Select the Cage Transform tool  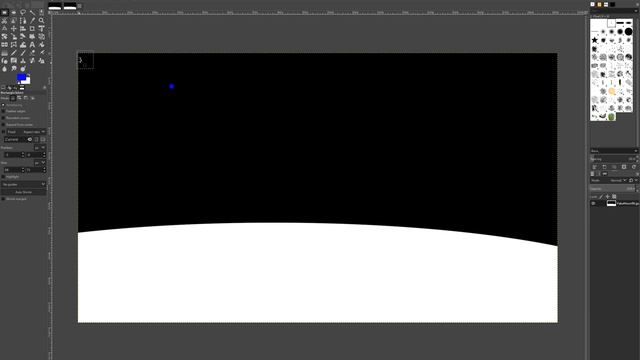(13, 44)
